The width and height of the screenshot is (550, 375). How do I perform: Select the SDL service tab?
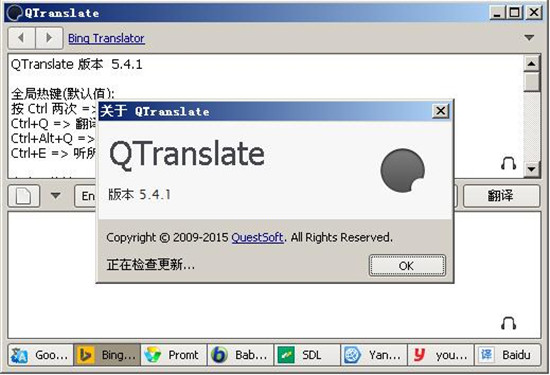(307, 355)
